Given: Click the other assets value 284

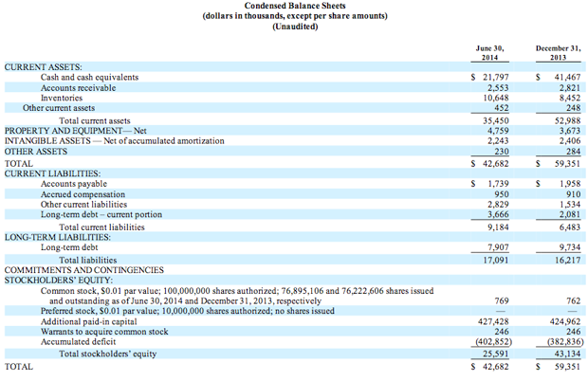Looking at the screenshot, I should coord(574,152).
